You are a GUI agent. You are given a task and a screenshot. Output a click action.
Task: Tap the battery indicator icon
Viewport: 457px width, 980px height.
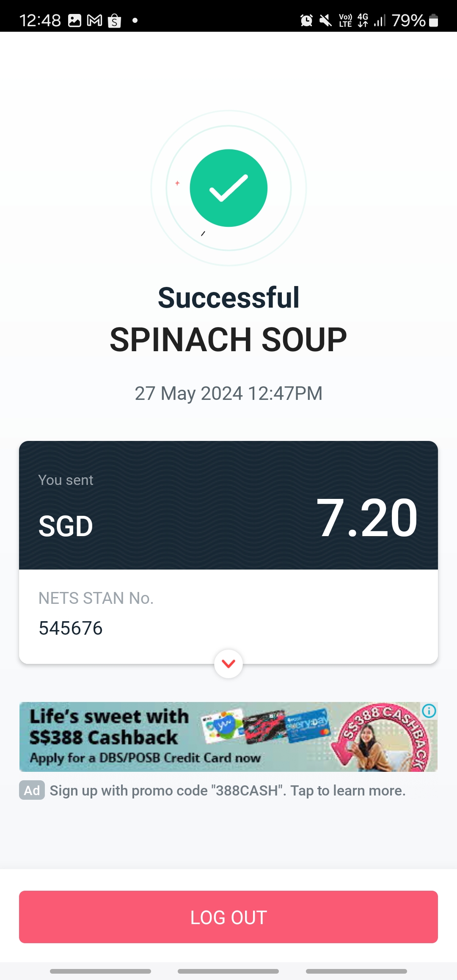coord(433,20)
